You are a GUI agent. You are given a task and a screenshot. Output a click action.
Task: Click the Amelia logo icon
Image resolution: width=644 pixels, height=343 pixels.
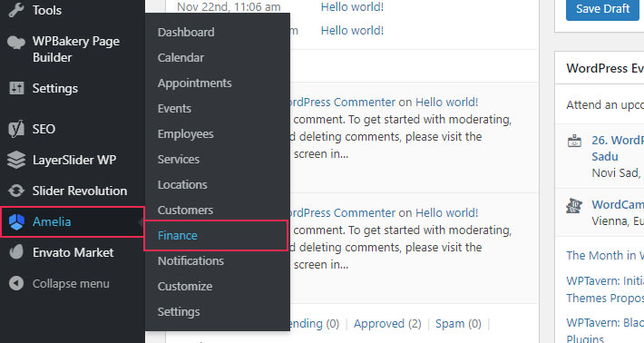pyautogui.click(x=17, y=221)
